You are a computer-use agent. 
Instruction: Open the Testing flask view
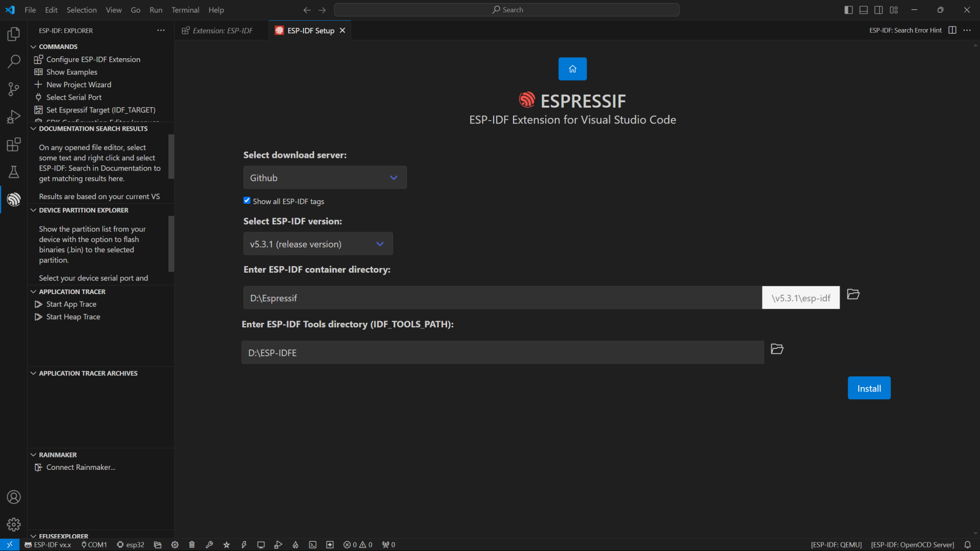pos(14,172)
